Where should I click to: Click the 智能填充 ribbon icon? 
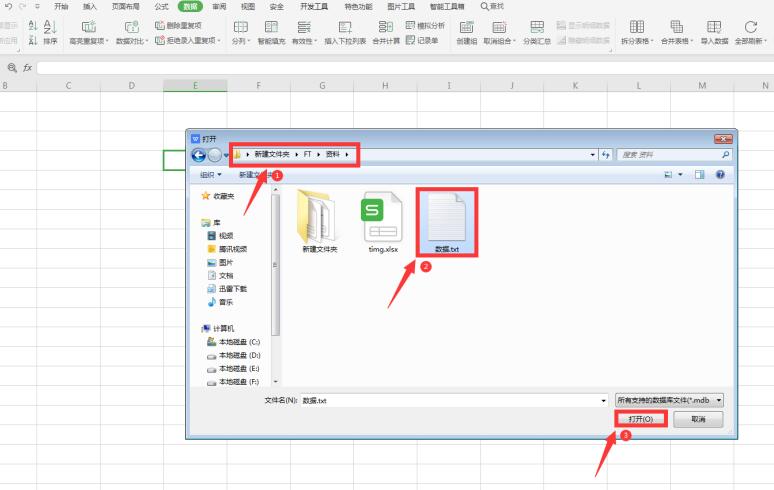click(271, 27)
